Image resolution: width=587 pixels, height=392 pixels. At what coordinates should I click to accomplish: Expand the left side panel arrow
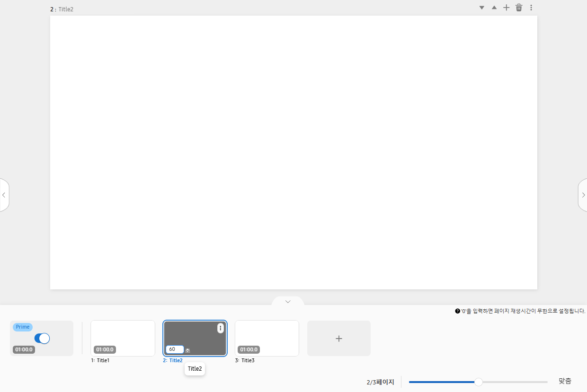pos(4,195)
